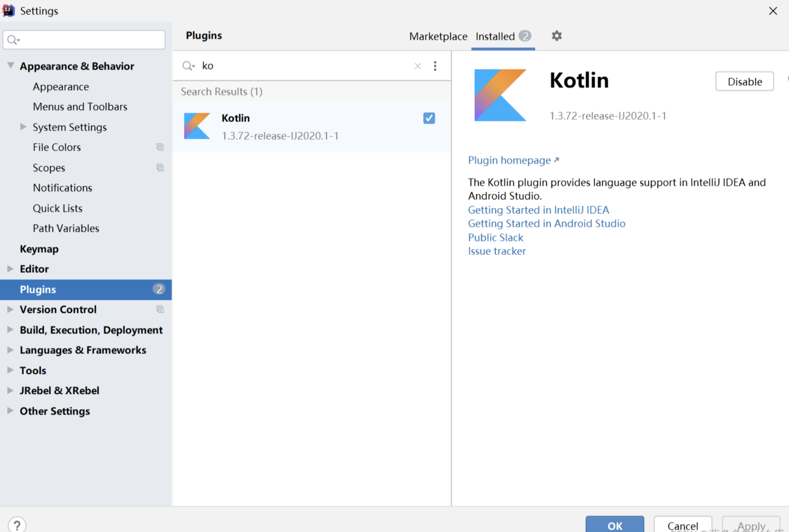Screen dimensions: 789x532
Task: Expand Build, Execution, Deployment section
Action: (10, 330)
